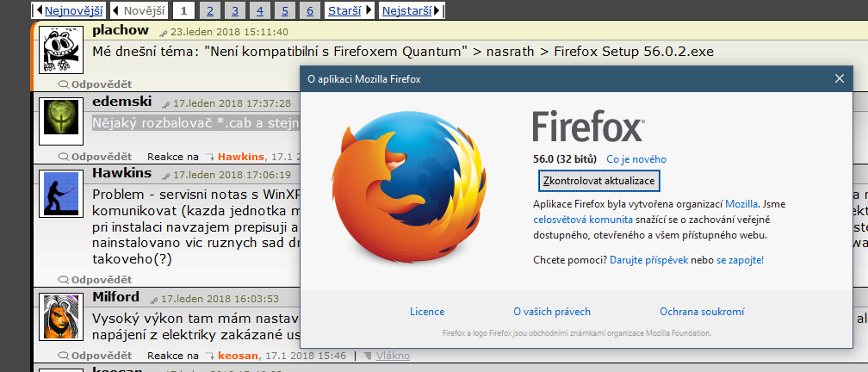
Task: Click permalink icon beside Hawkins' post date
Action: click(166, 176)
